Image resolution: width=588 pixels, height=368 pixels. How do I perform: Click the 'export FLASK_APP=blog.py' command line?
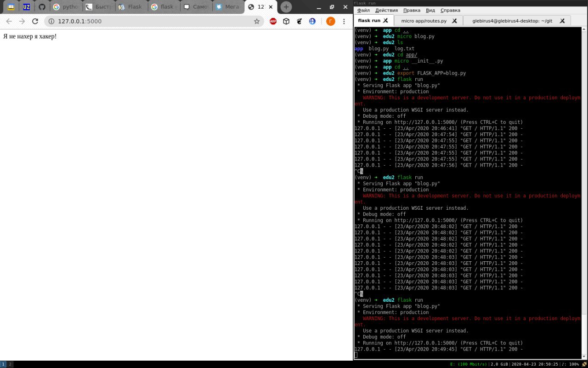(x=411, y=73)
